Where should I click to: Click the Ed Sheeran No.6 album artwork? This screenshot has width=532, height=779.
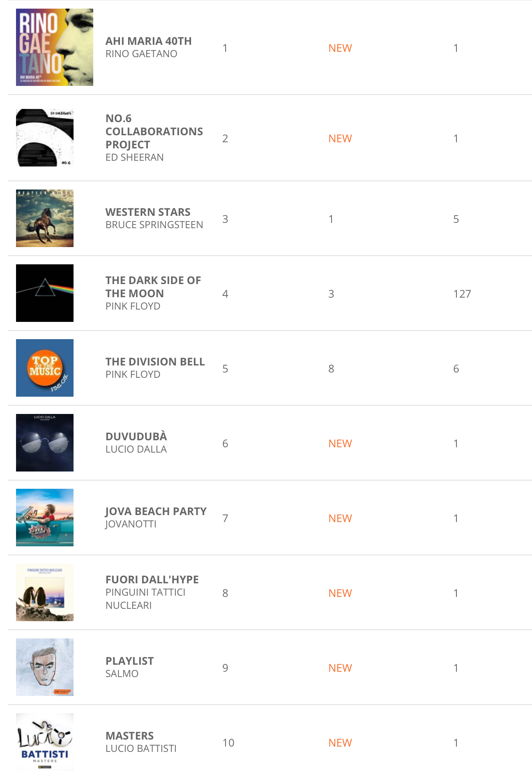tap(45, 138)
